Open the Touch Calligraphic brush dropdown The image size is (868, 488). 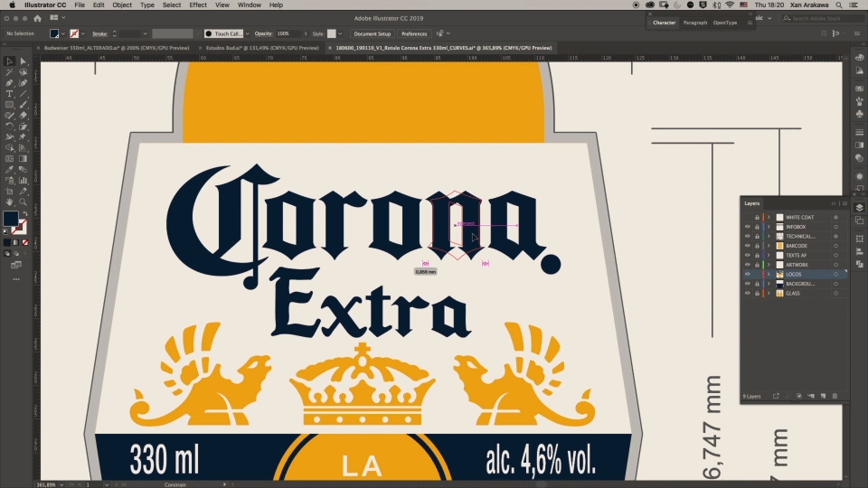click(247, 33)
